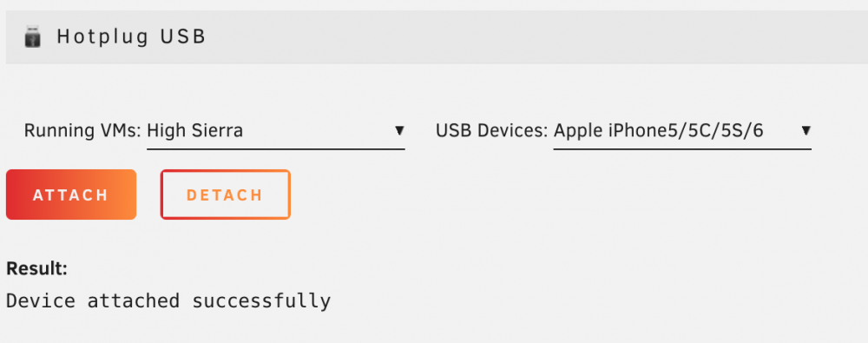The height and width of the screenshot is (343, 868).
Task: Click the arrow beside High Sierra
Action: 398,131
